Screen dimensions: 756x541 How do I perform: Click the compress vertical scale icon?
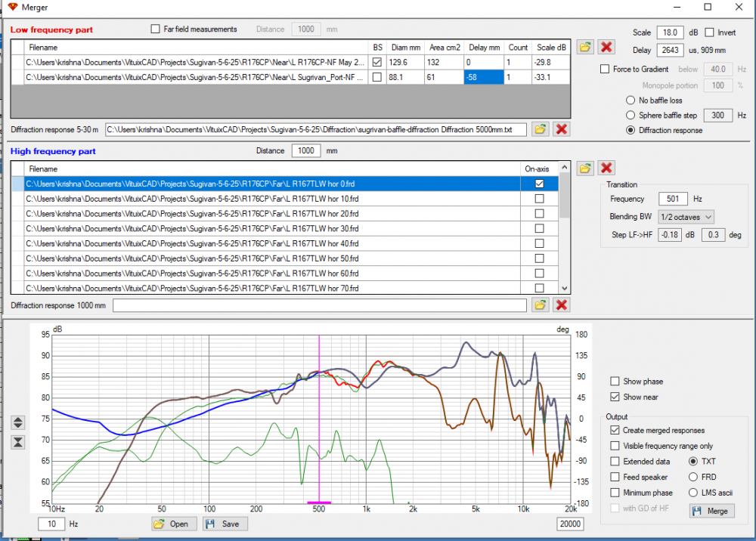(x=19, y=442)
